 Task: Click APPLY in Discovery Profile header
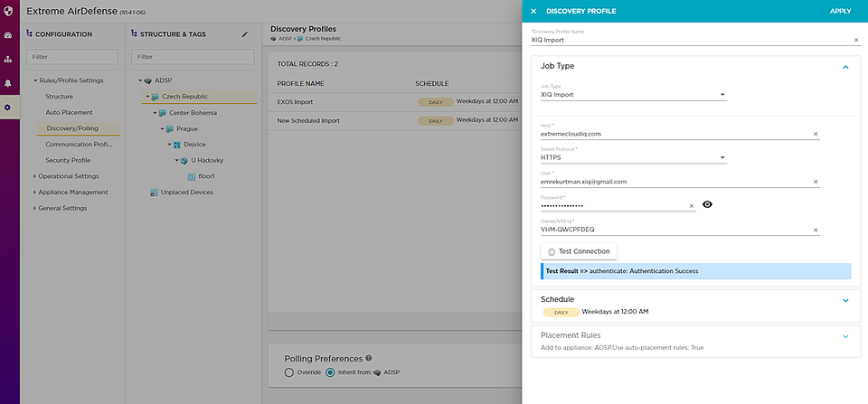[x=840, y=11]
